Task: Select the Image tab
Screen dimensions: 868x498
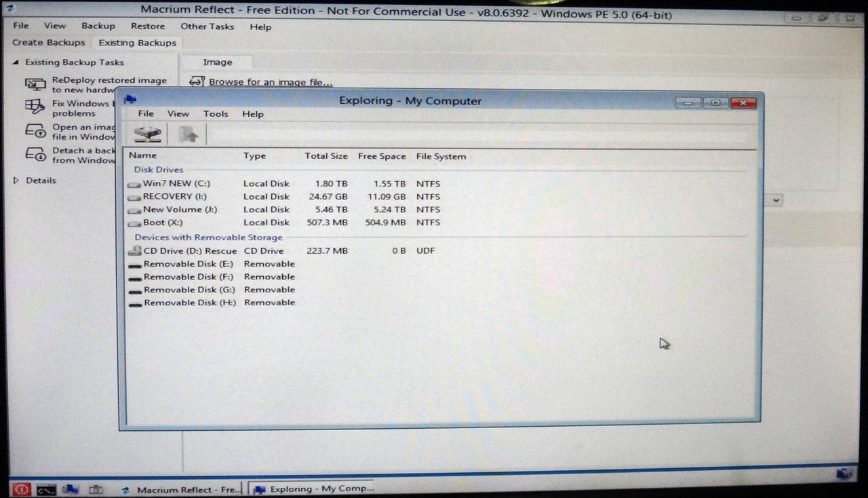Action: pyautogui.click(x=218, y=62)
